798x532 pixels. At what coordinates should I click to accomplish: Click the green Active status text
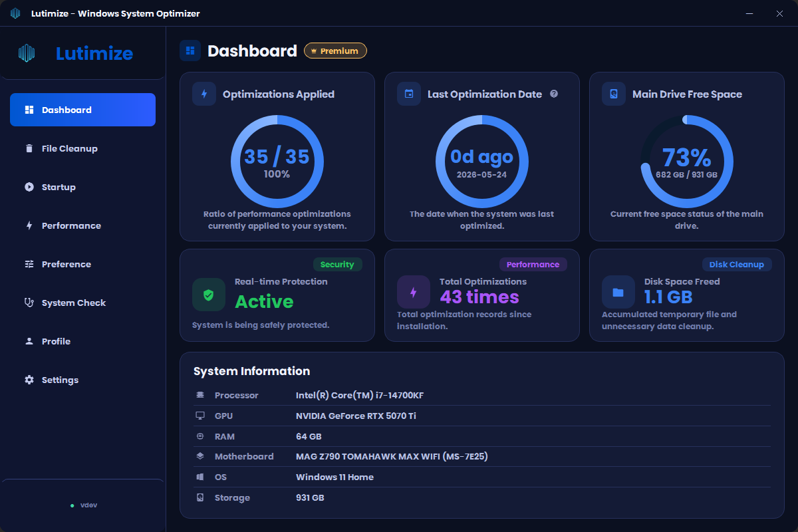[264, 302]
